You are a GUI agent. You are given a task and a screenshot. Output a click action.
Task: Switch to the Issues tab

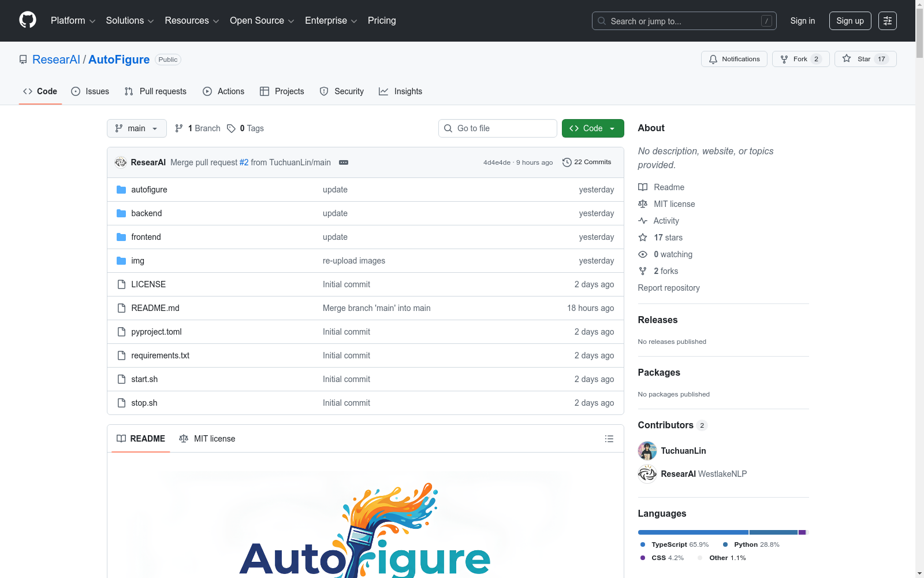pyautogui.click(x=90, y=91)
